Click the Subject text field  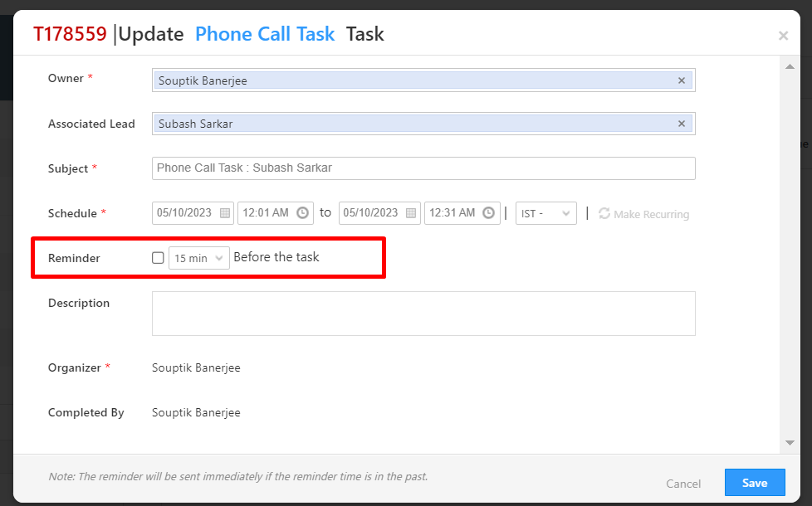423,168
